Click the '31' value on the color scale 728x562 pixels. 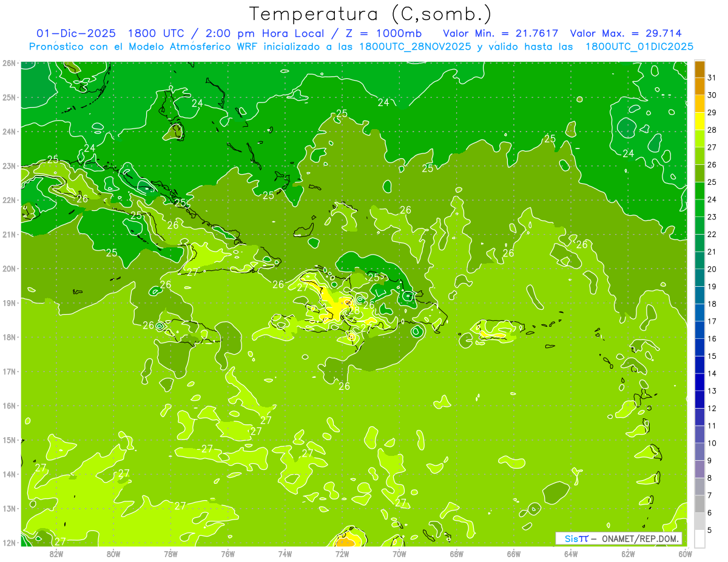[712, 78]
